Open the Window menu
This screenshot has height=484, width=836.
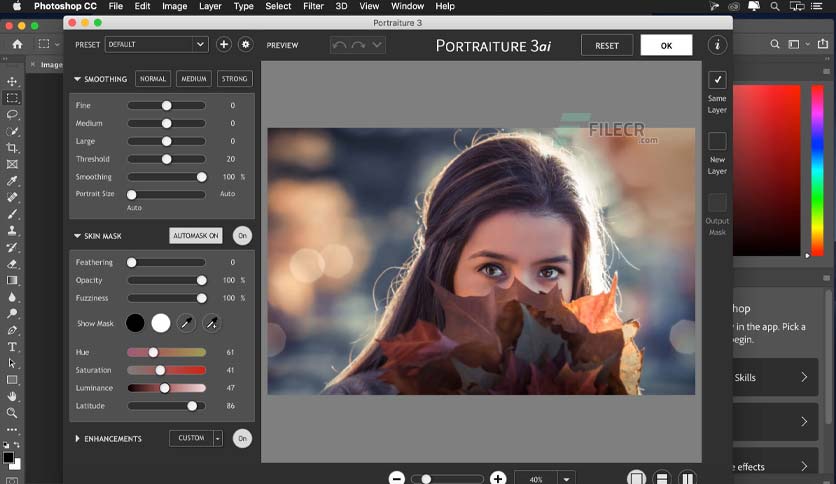coord(407,6)
